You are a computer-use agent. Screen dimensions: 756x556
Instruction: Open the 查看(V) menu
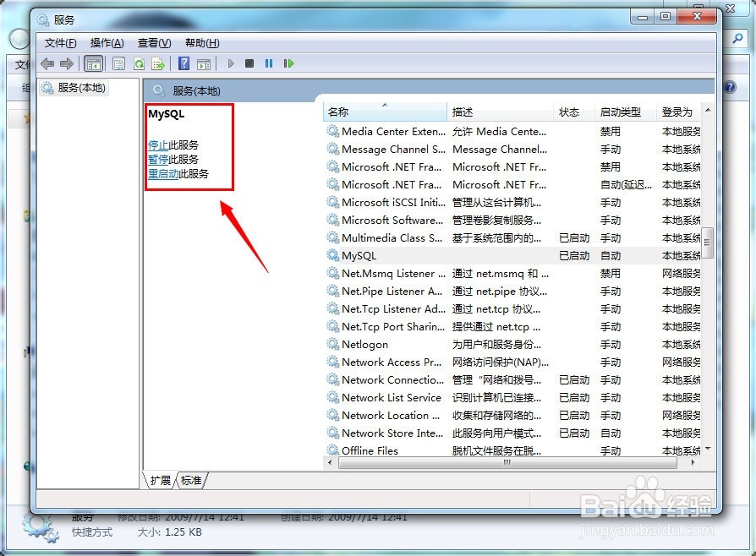click(154, 43)
